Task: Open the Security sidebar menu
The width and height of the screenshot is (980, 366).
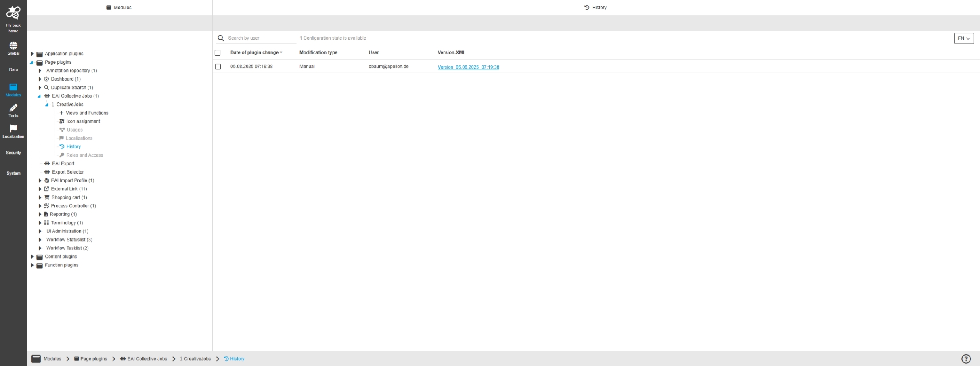Action: pyautogui.click(x=13, y=153)
